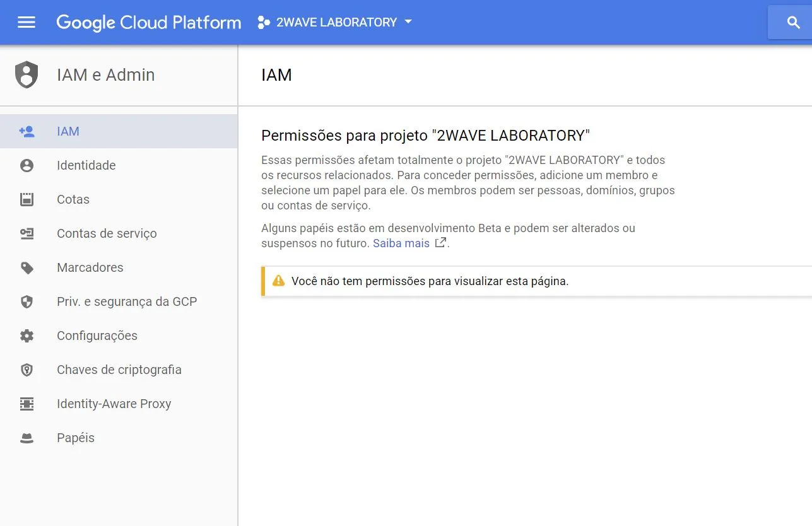Click the Priv. e segurança shield icon
The height and width of the screenshot is (526, 812).
(26, 301)
